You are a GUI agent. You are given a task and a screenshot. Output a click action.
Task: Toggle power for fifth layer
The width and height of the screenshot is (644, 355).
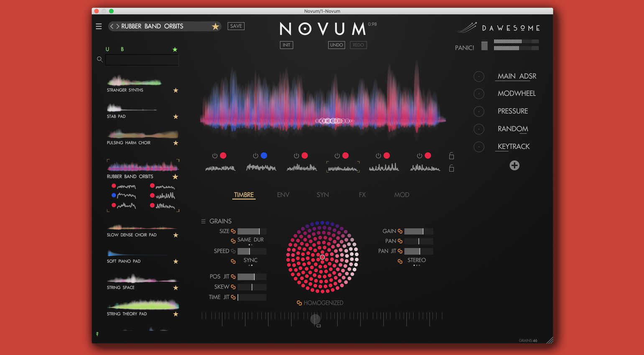(x=378, y=156)
